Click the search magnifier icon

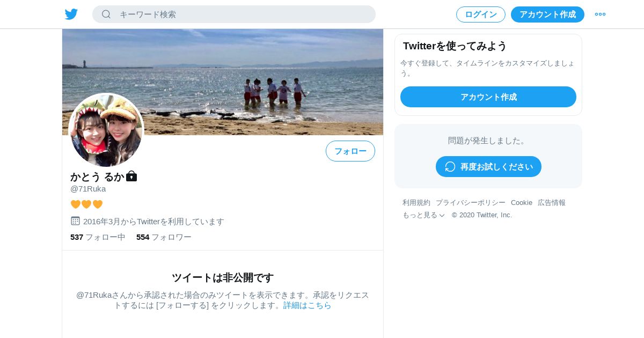tap(106, 14)
